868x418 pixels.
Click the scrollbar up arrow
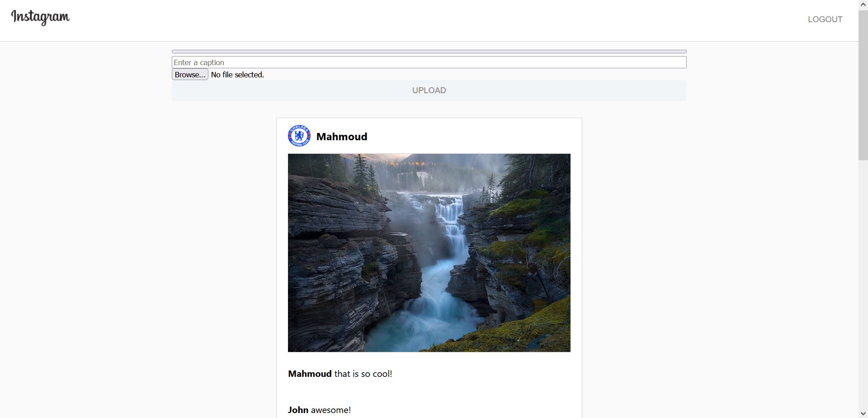coord(863,4)
